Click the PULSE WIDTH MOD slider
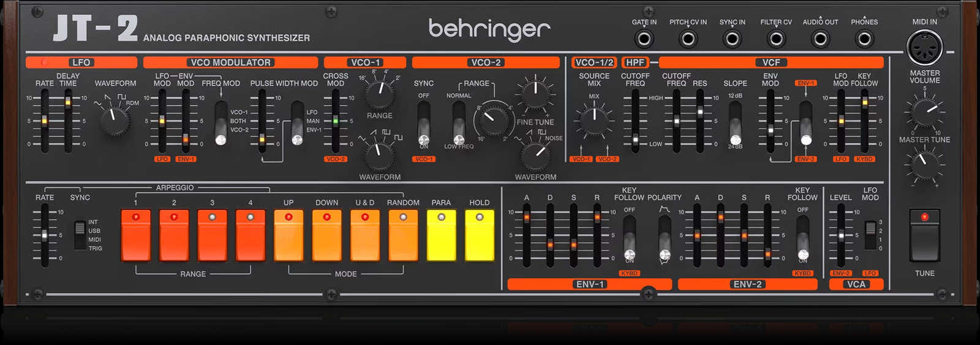This screenshot has height=345, width=980. tap(262, 121)
